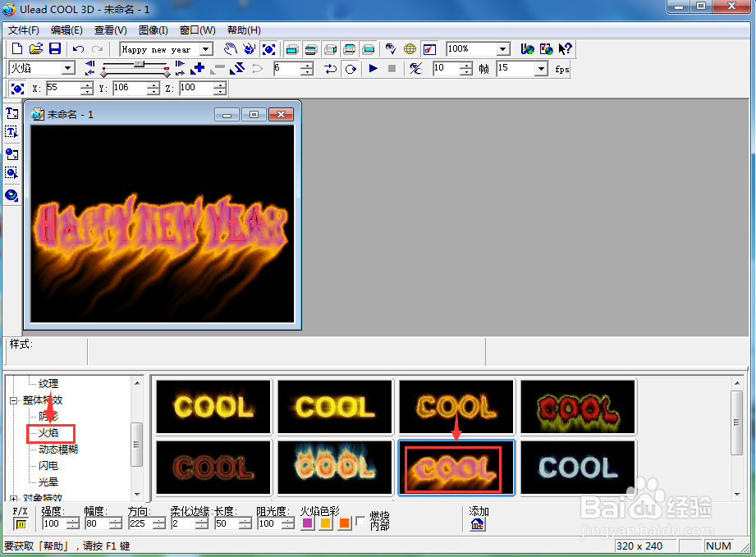Screen dimensions: 756x557
Task: Pick the dark red COOL thumbnail
Action: (x=213, y=468)
